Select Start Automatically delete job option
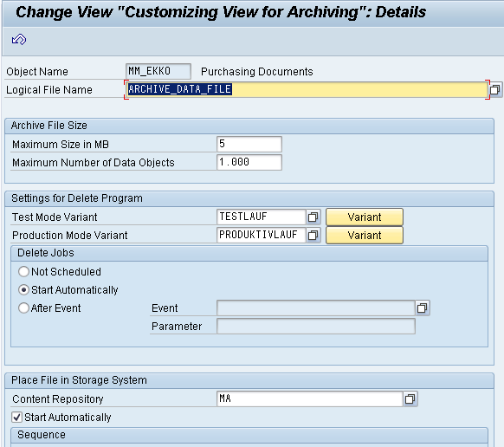Viewport: 504px width, 447px height. point(23,290)
